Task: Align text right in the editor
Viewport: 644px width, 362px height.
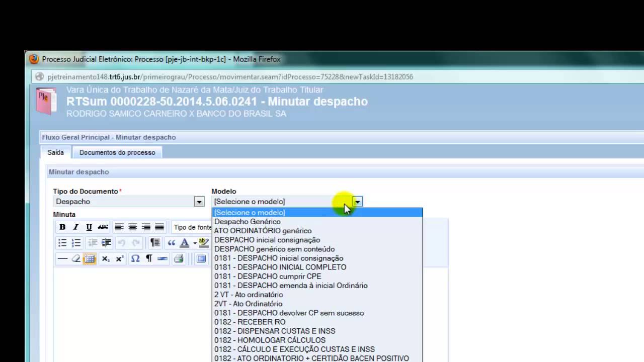Action: click(x=146, y=227)
